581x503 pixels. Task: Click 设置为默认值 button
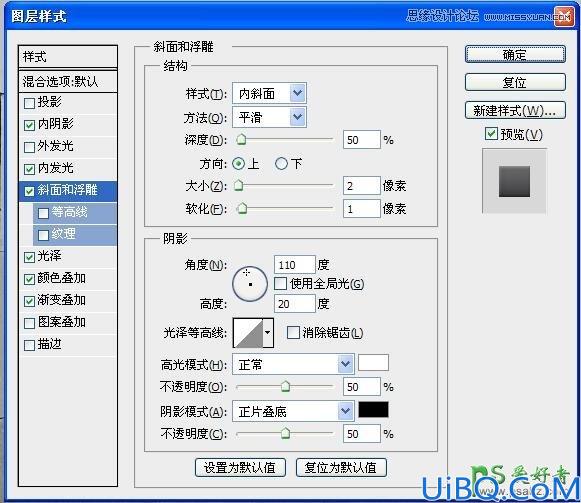(240, 467)
